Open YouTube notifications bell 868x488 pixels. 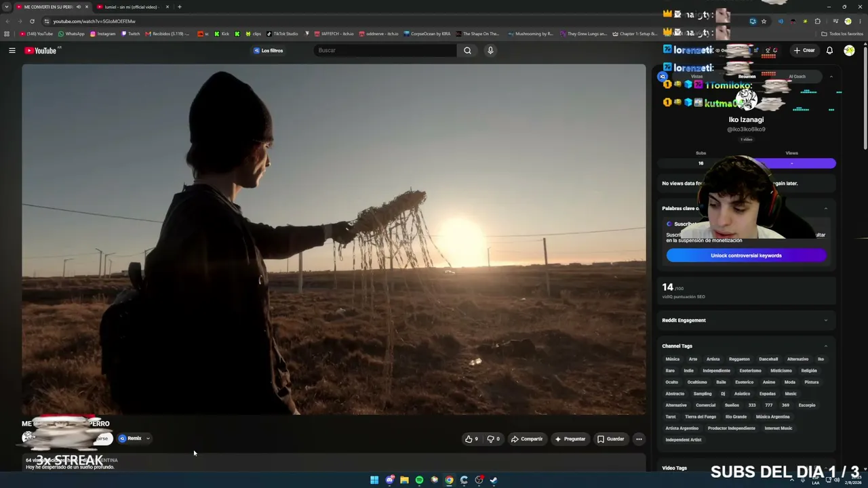(829, 50)
